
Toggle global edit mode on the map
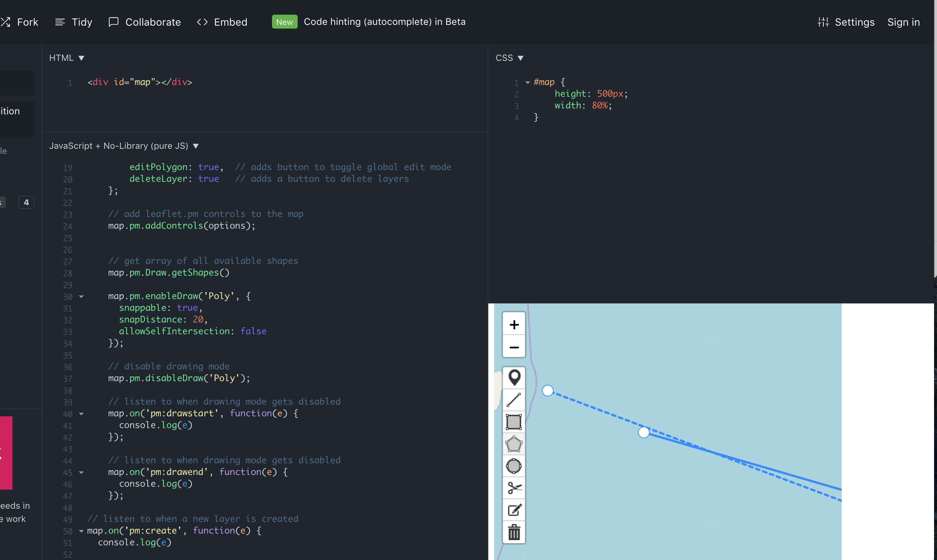514,510
